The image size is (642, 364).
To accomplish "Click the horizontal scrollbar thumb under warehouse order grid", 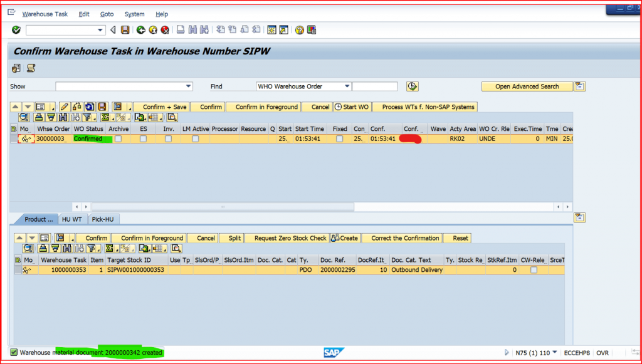I will [223, 207].
